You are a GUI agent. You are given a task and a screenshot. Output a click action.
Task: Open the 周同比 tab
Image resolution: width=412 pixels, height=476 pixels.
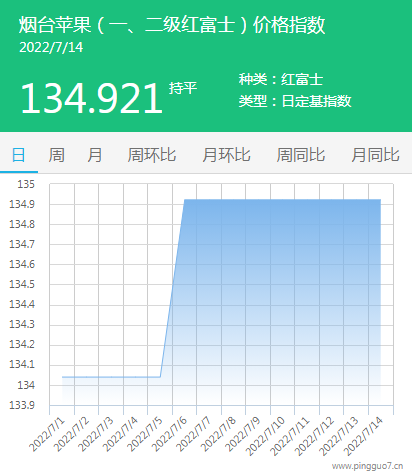301,155
